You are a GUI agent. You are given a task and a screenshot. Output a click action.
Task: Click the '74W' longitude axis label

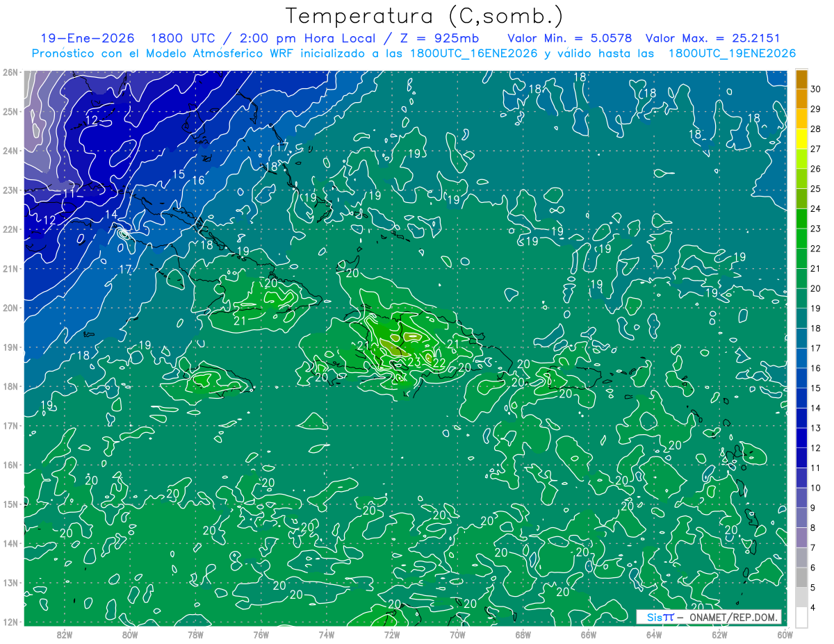(327, 634)
